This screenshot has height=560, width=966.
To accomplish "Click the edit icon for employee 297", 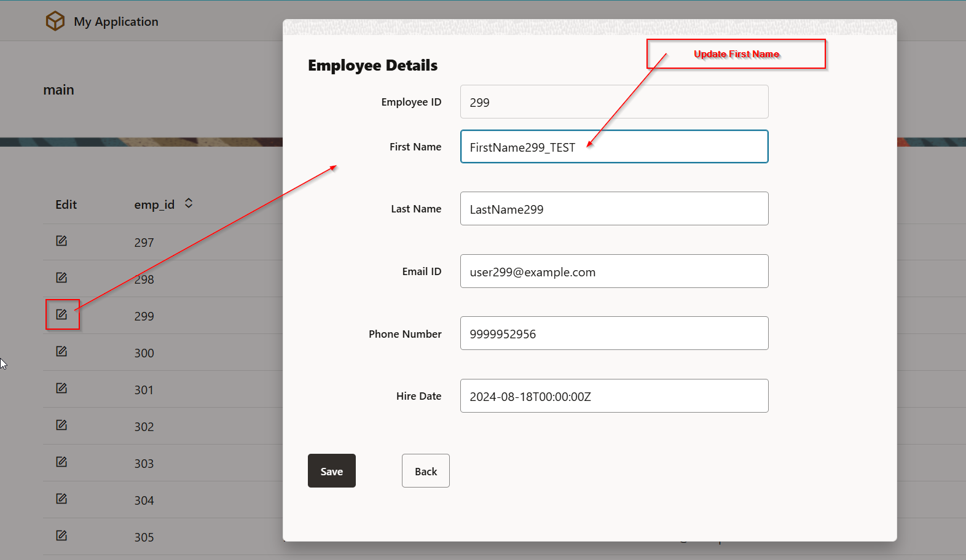I will [61, 241].
